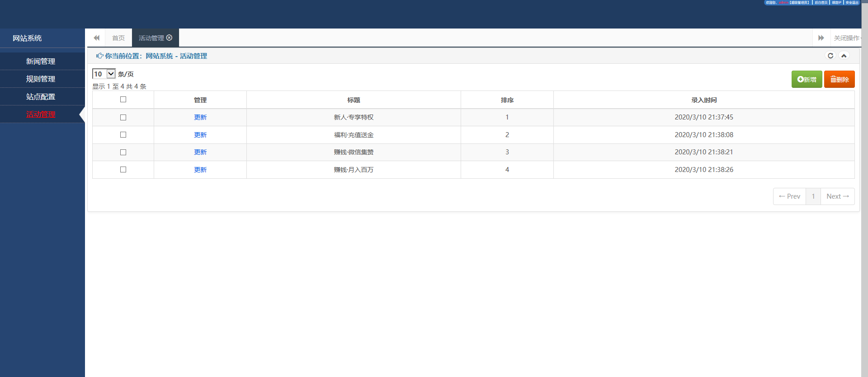Click the green 新增 add button
The height and width of the screenshot is (377, 868).
(x=807, y=79)
